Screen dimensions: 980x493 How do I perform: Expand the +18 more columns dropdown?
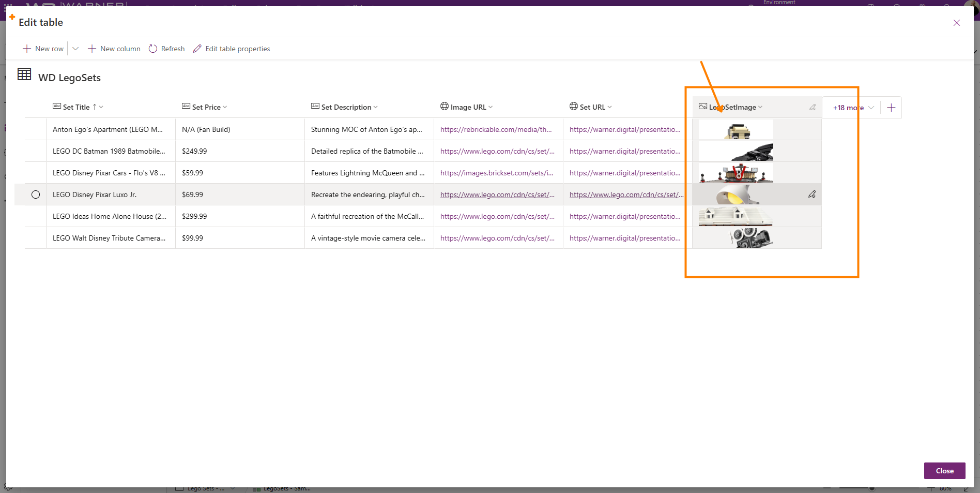853,108
